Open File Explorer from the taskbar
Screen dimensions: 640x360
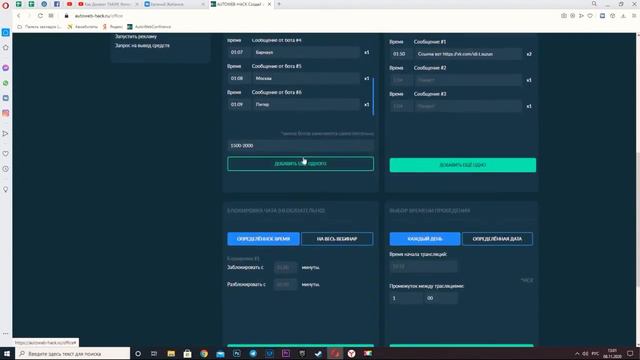pos(171,353)
